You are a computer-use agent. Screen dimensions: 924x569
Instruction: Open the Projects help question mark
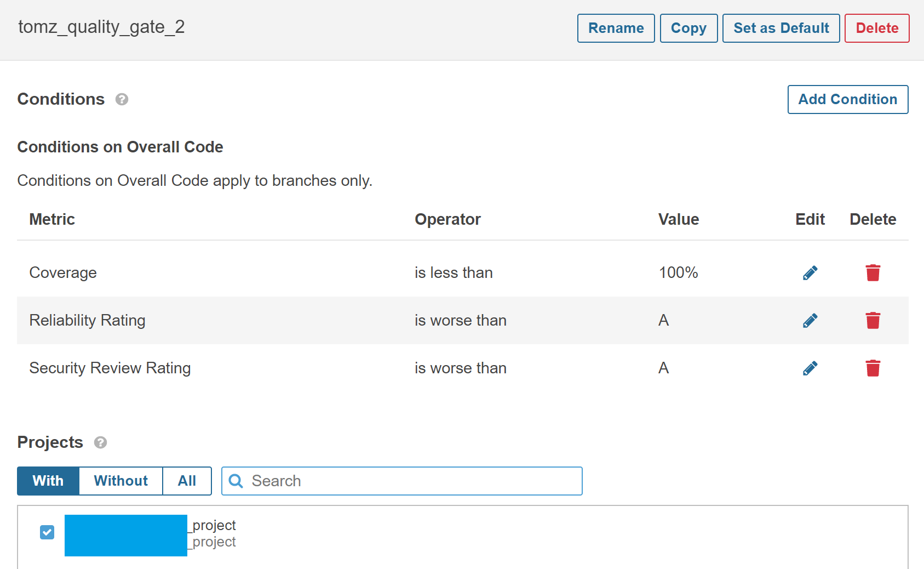tap(100, 442)
